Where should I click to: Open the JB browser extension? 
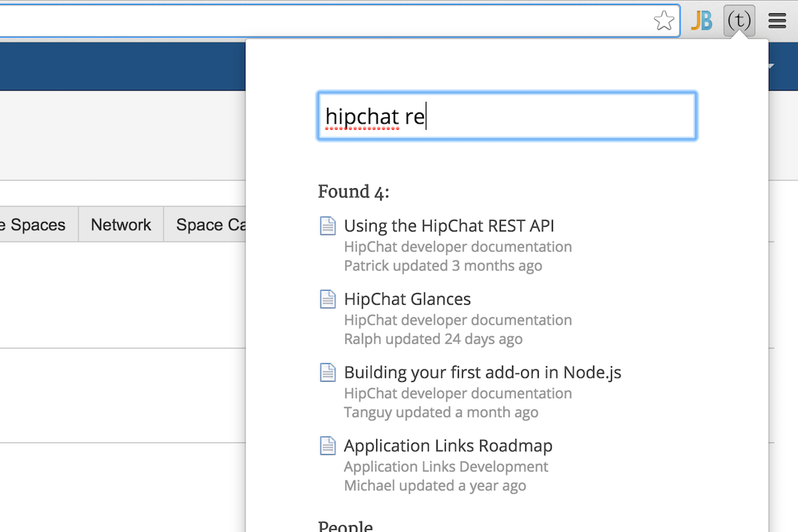point(702,21)
